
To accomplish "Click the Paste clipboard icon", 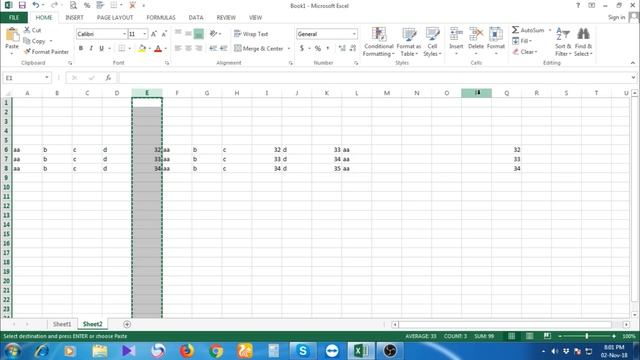I will 12,35.
